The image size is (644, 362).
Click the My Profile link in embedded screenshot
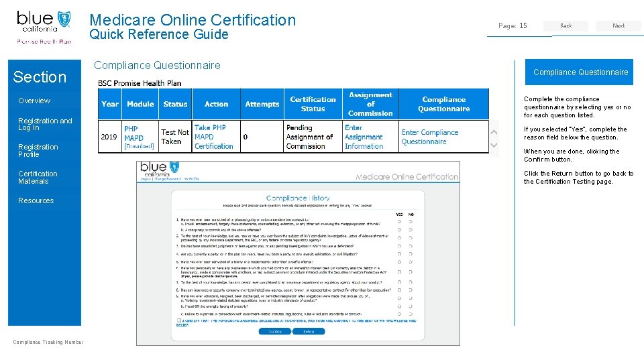tap(191, 179)
